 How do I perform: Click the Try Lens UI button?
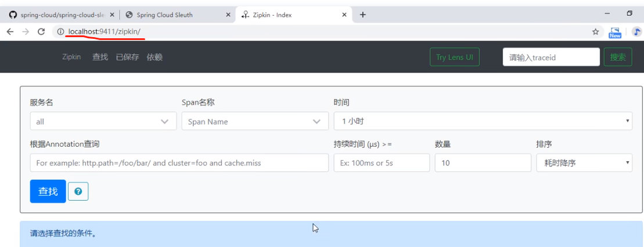click(455, 57)
